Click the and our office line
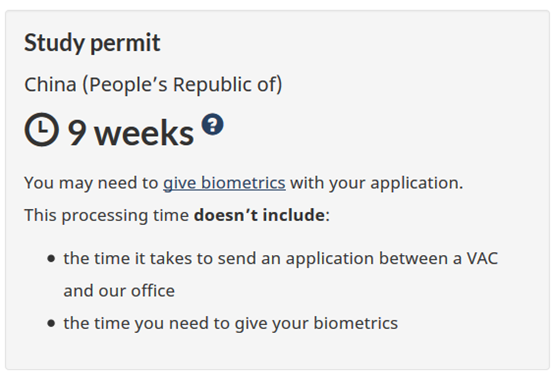 pos(119,291)
